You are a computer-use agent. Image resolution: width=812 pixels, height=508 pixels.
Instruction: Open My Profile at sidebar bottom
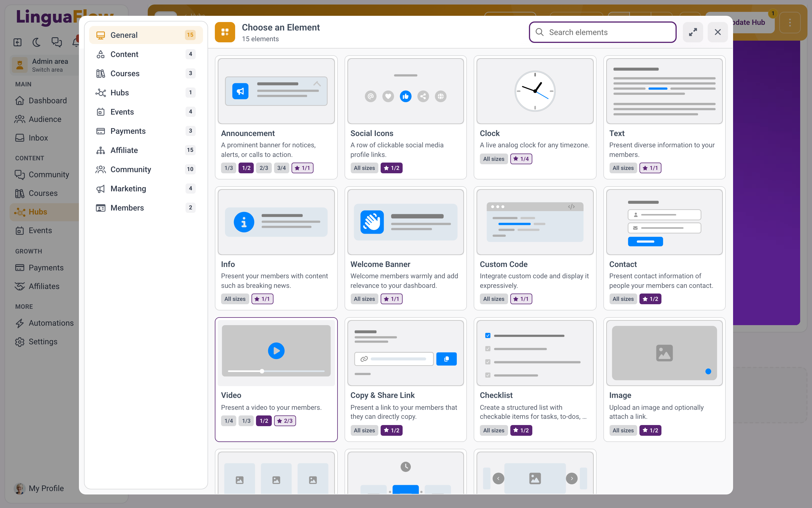39,488
